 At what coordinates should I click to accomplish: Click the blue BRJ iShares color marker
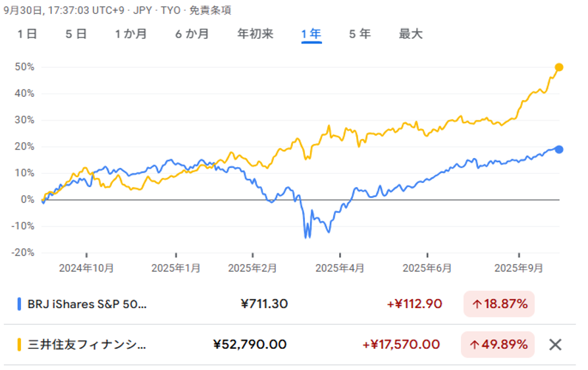[x=19, y=304]
